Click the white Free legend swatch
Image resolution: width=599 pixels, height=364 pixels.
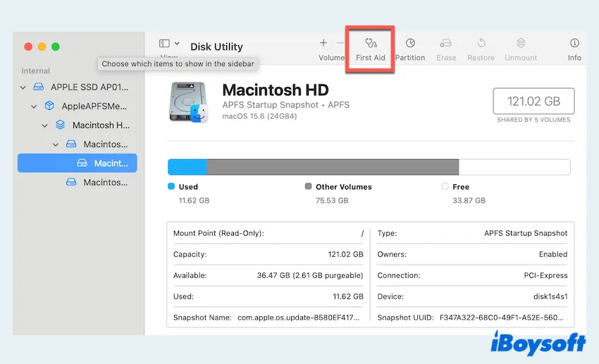point(445,186)
